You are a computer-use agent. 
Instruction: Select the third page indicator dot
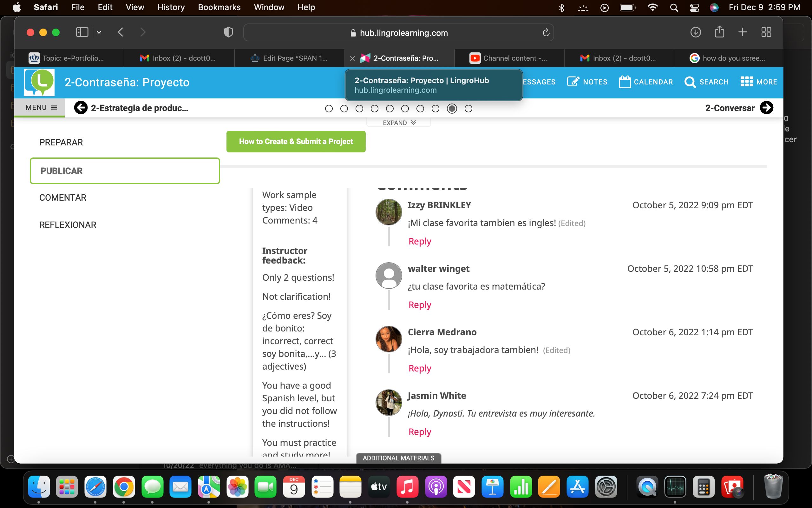coord(359,109)
